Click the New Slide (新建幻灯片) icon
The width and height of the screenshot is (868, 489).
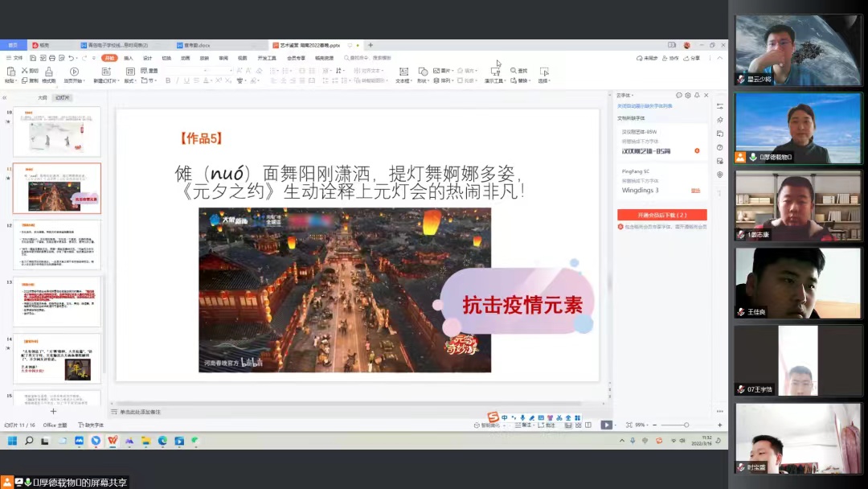coord(106,72)
